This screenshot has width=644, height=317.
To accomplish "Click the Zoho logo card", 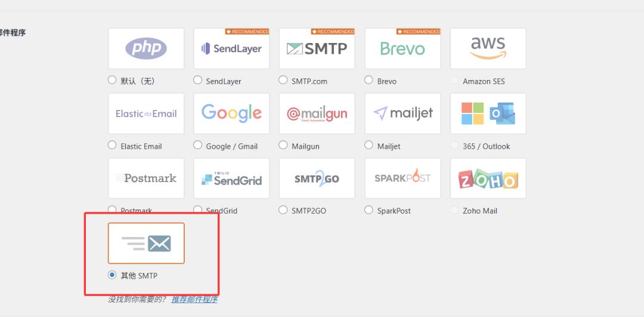I will tap(488, 178).
